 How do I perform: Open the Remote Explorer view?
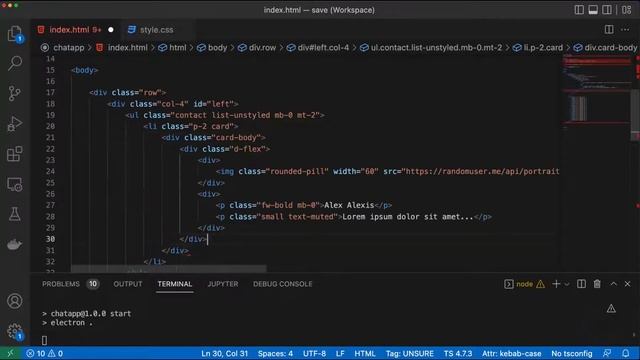click(15, 184)
